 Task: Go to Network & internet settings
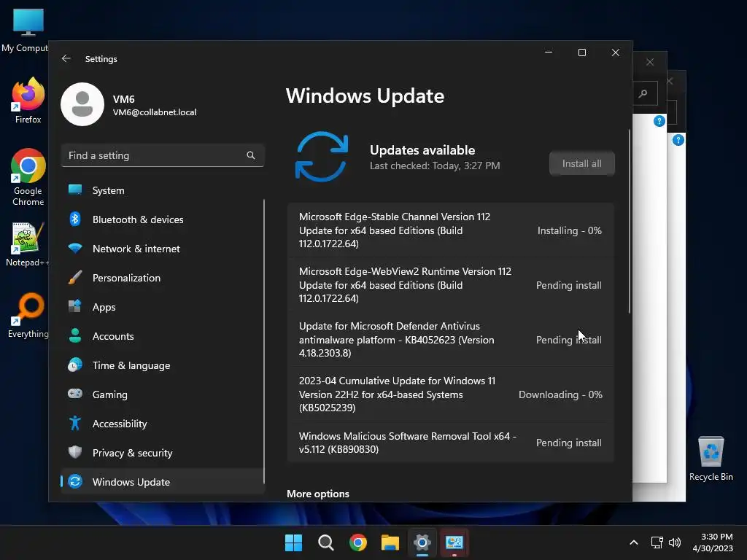click(162, 249)
